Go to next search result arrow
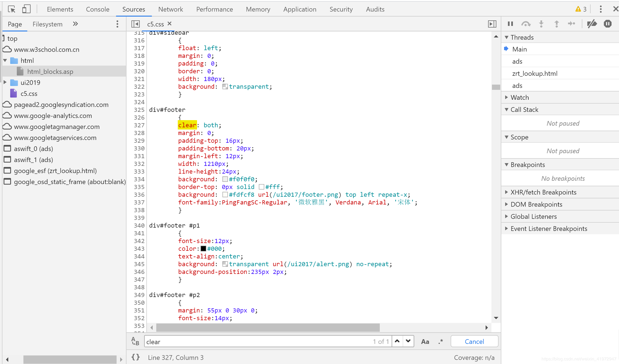The image size is (619, 364). pos(408,341)
